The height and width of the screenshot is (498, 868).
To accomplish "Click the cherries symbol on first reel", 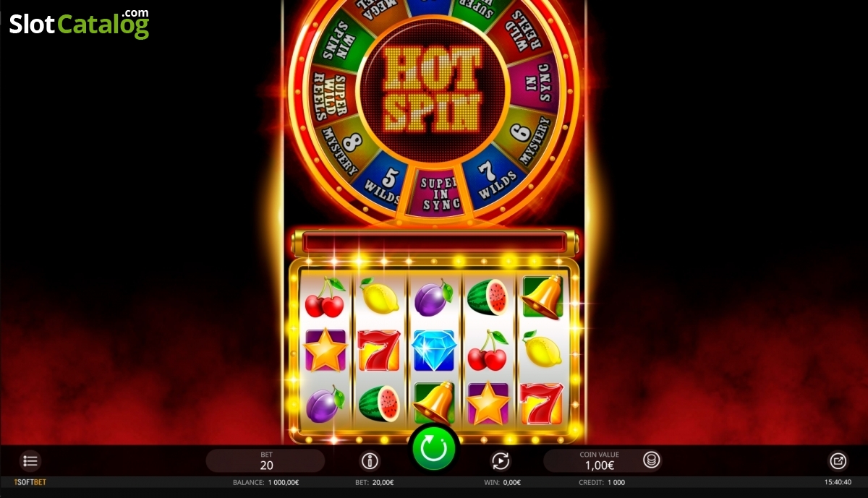I will point(325,298).
